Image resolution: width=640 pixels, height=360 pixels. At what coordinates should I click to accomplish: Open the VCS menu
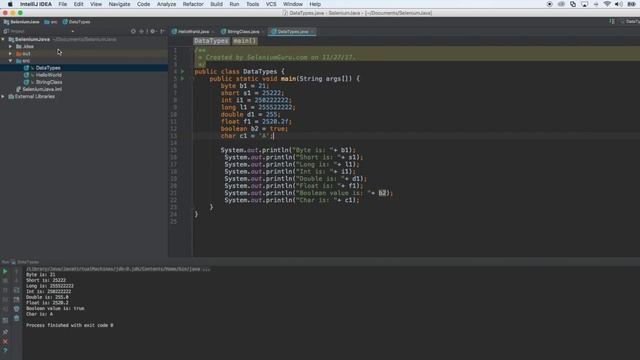point(271,4)
